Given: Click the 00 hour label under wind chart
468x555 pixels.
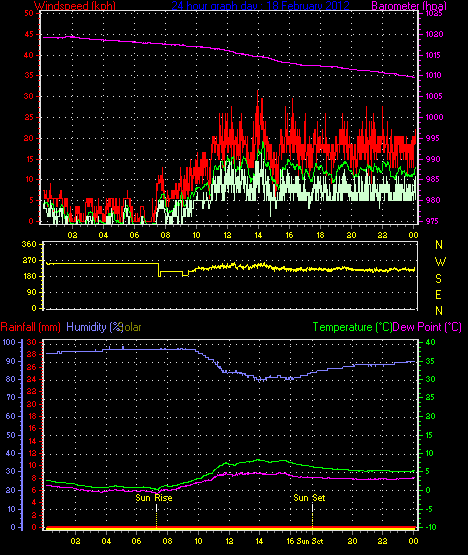Looking at the screenshot, I should click(413, 235).
